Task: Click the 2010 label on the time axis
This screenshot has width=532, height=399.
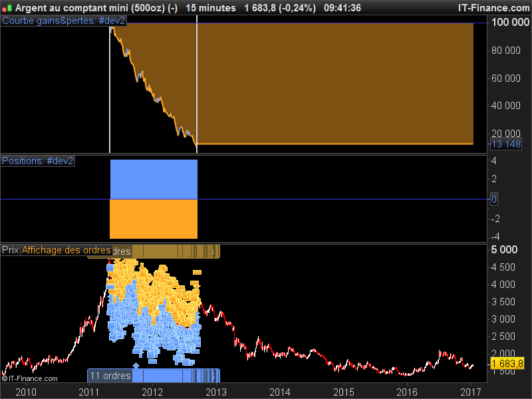Action: click(26, 392)
